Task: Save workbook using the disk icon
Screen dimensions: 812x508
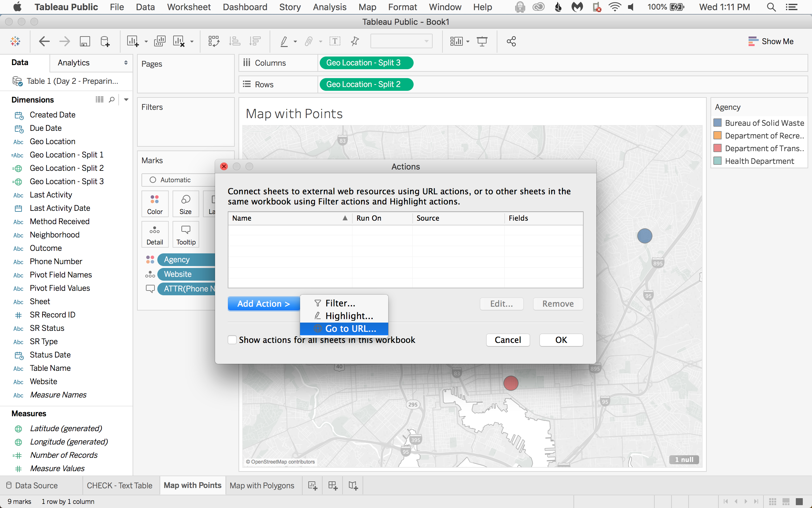Action: (85, 41)
